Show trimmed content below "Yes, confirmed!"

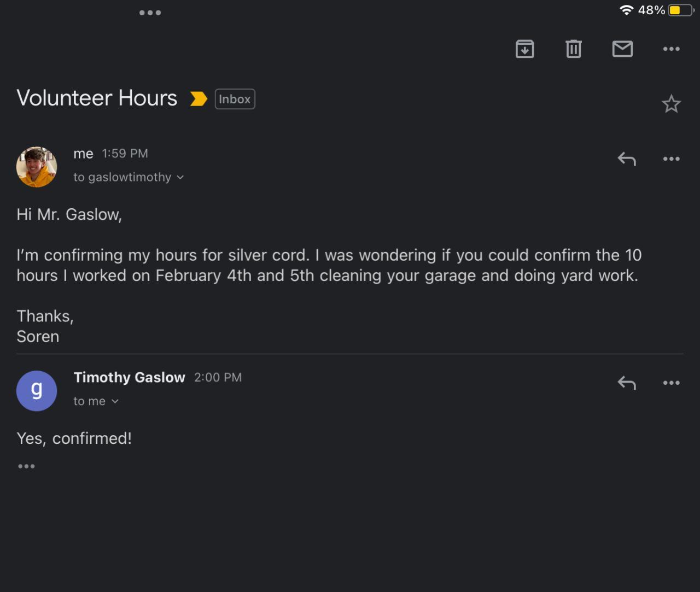(x=26, y=466)
